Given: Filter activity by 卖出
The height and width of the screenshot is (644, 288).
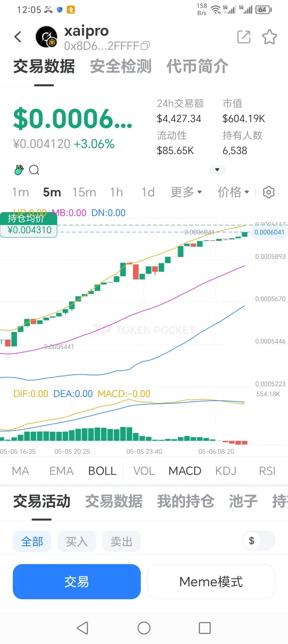Looking at the screenshot, I should tap(122, 541).
